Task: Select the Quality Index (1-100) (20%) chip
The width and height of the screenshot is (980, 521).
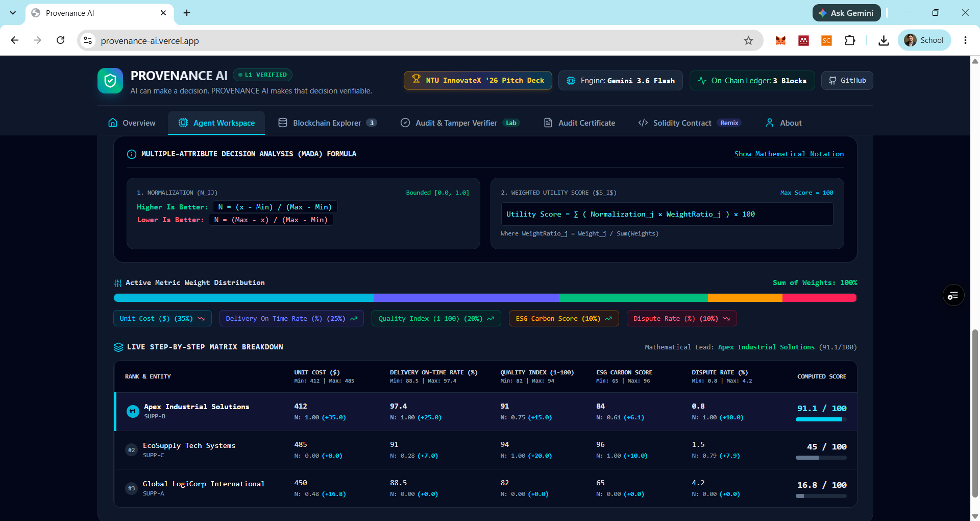Action: pos(436,319)
